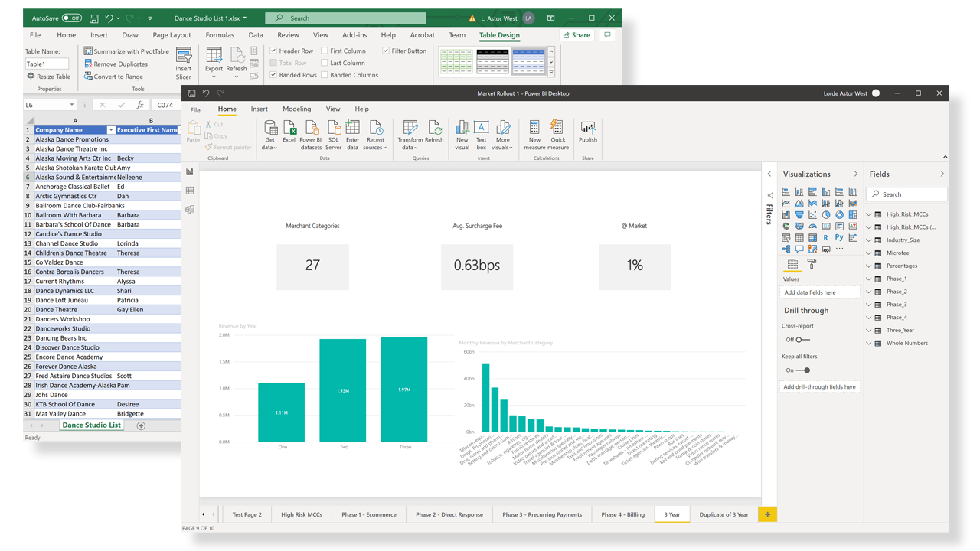
Task: Turn on Cross-report toggle
Action: 802,340
